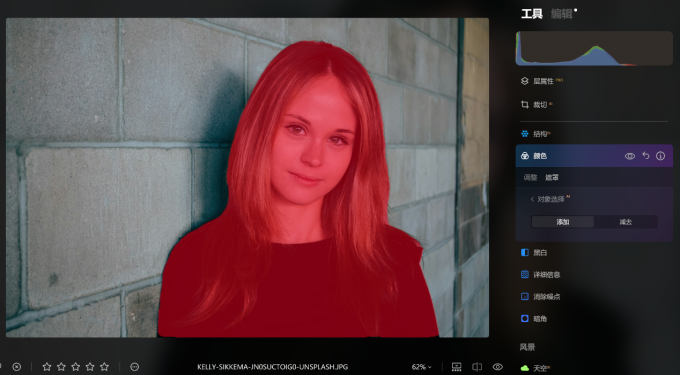
Task: Open the 详细信息 details tool
Action: pyautogui.click(x=540, y=275)
